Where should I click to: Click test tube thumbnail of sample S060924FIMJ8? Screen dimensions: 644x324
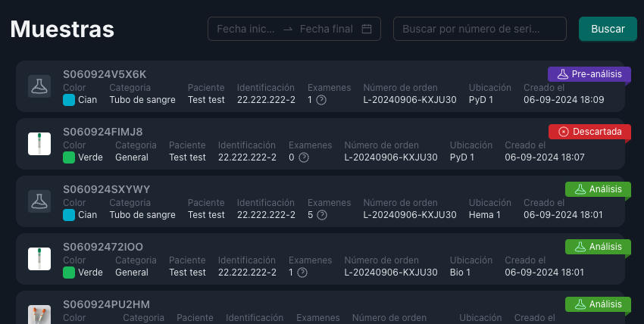(x=39, y=144)
